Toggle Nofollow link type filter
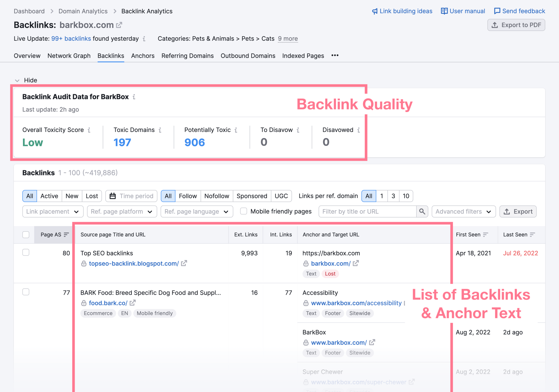The height and width of the screenshot is (392, 559). pyautogui.click(x=217, y=196)
